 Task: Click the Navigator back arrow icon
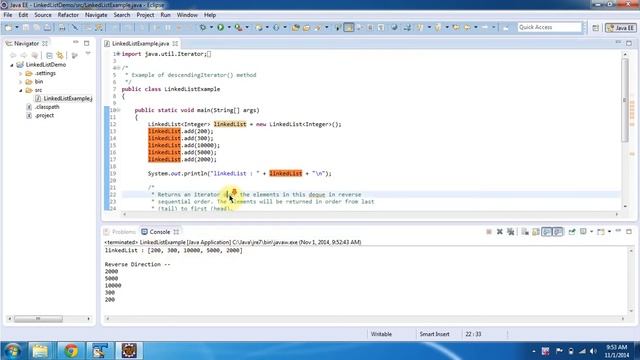pos(13,55)
